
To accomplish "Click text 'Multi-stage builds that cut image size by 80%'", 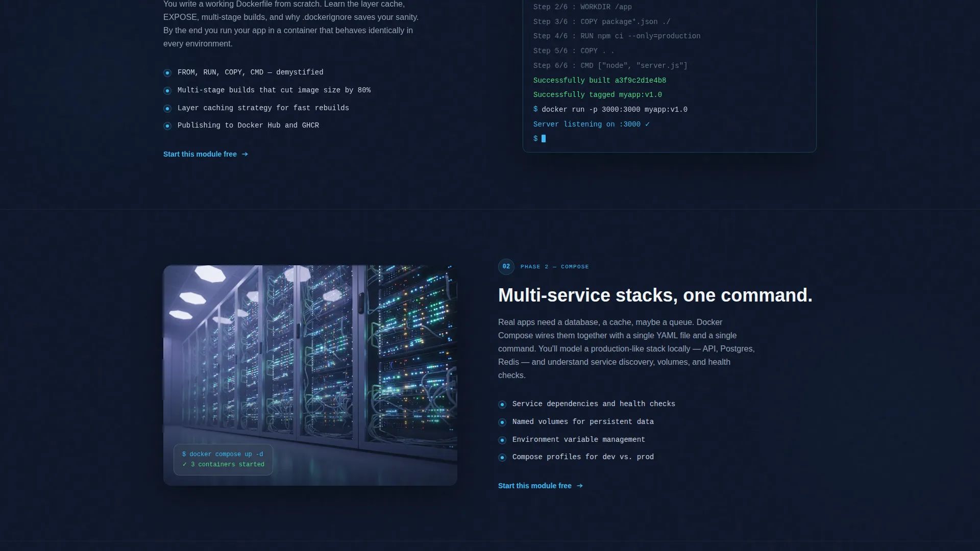I will click(274, 90).
